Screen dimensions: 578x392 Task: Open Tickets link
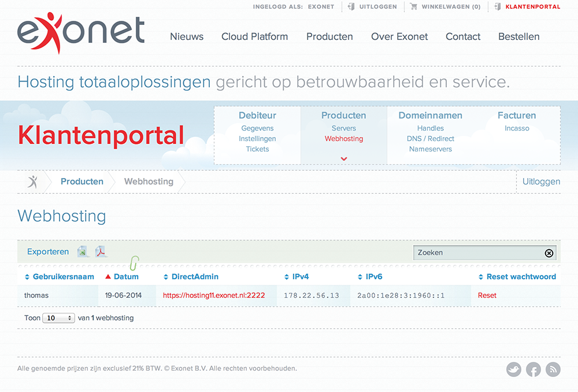pos(257,149)
